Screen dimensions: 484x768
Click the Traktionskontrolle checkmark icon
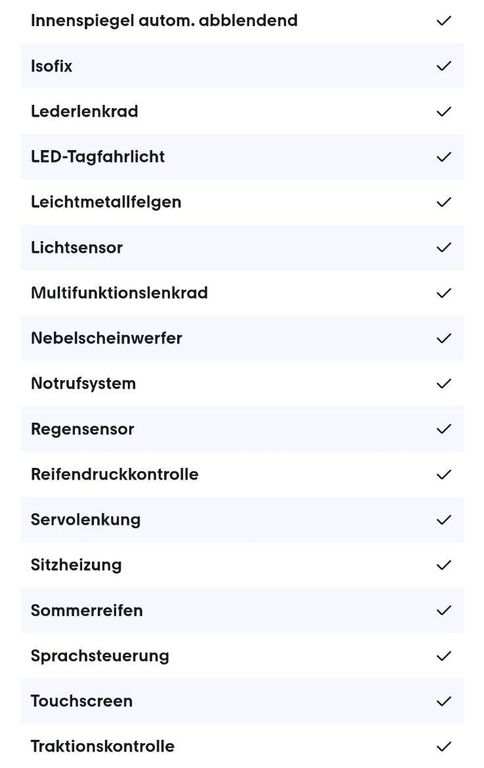[443, 746]
